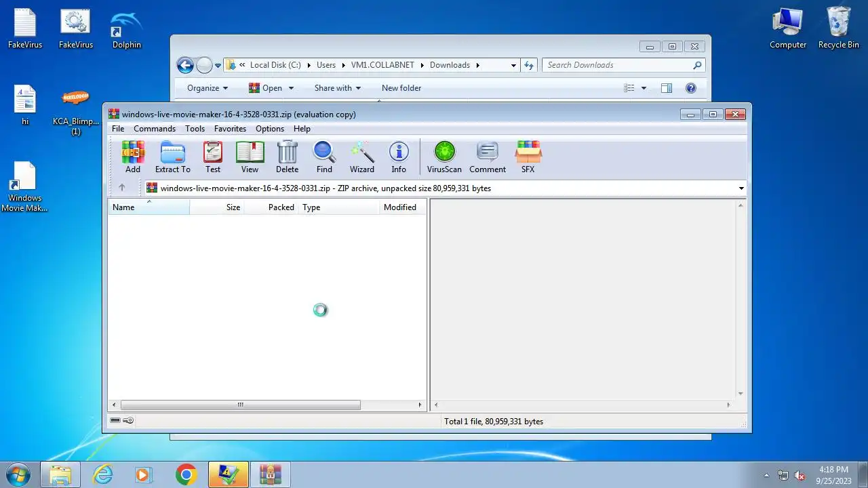868x488 pixels.
Task: Click Downloads in Explorer breadcrumb
Action: click(x=450, y=65)
